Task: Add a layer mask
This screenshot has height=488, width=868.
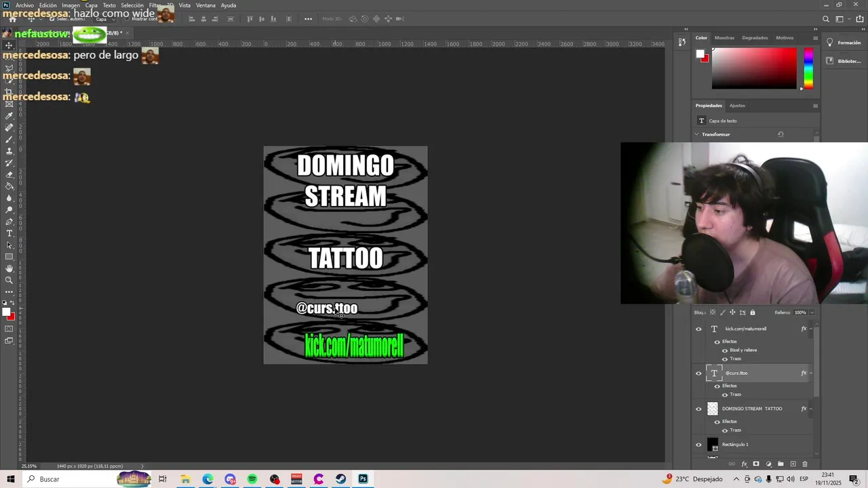Action: [756, 464]
